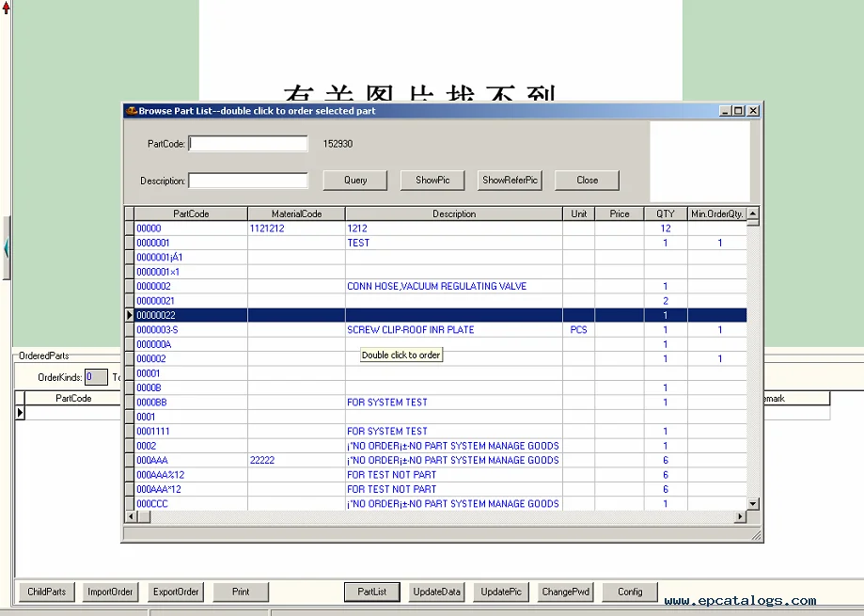Click the ImportOrder button
The height and width of the screenshot is (616, 864).
(x=111, y=592)
